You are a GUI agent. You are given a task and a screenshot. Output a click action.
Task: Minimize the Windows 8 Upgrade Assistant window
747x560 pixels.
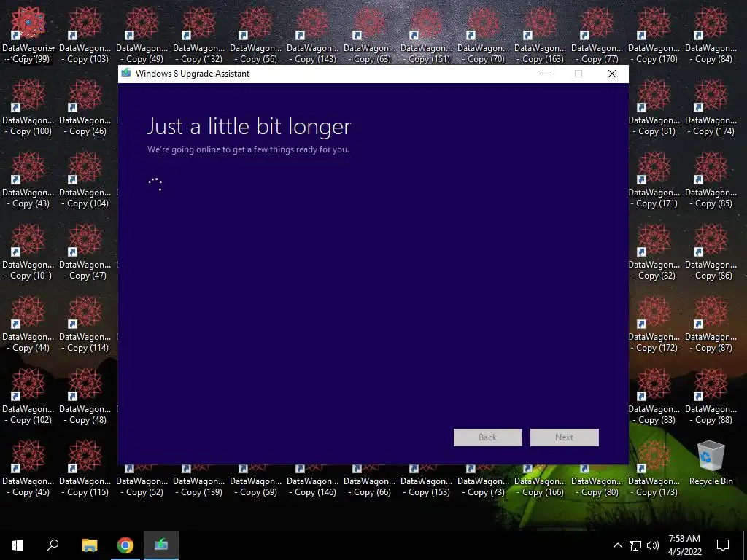click(546, 74)
